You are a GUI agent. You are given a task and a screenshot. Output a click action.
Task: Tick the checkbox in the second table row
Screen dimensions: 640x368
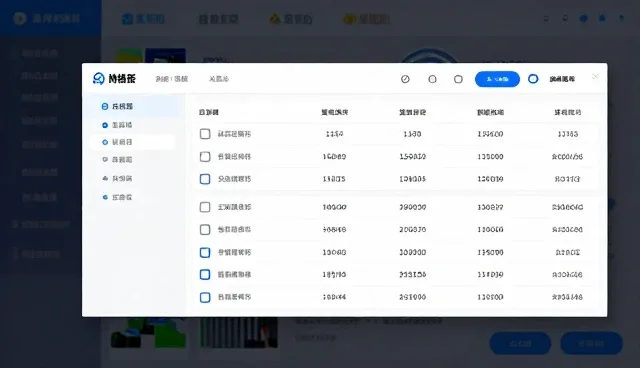tap(205, 157)
